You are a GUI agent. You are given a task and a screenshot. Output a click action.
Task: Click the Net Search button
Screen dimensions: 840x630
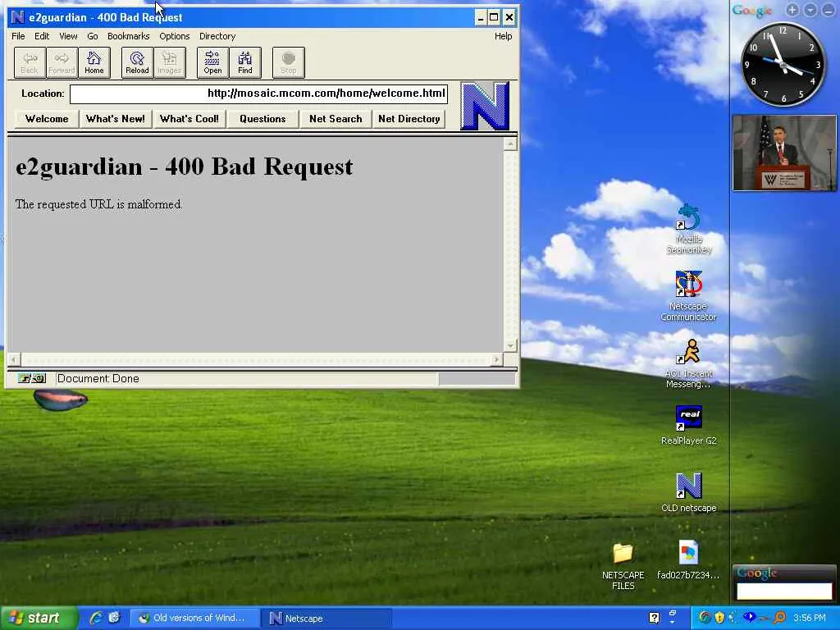click(336, 119)
